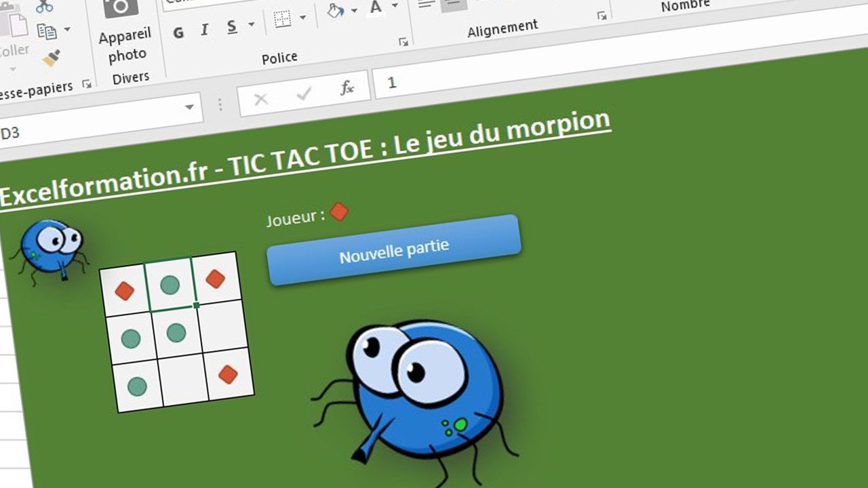Click the fill color paint bucket icon

[336, 12]
